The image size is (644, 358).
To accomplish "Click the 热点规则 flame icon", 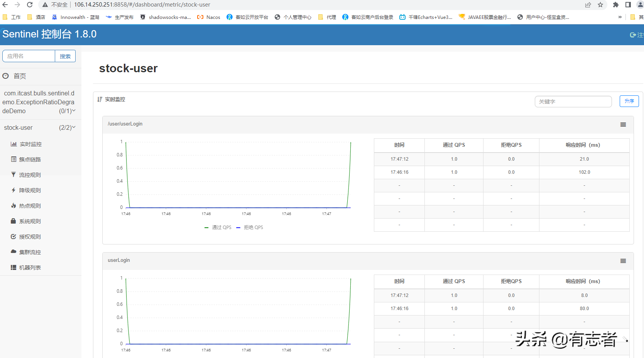I will tap(14, 206).
